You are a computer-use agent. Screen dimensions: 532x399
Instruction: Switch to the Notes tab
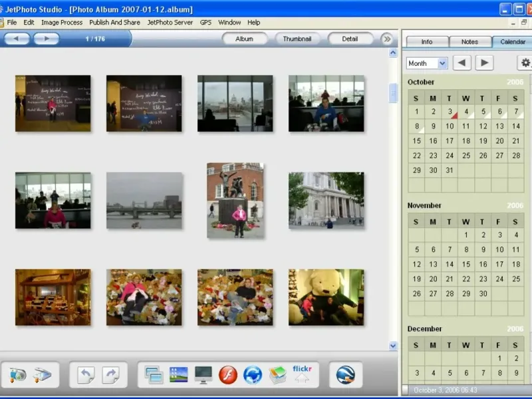(469, 42)
